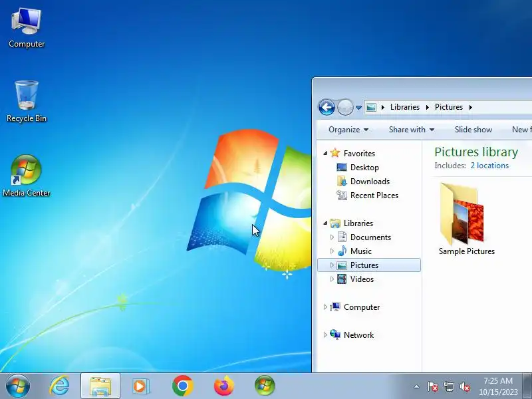Screen dimensions: 532x399
Task: Select Documents library
Action: pos(370,237)
